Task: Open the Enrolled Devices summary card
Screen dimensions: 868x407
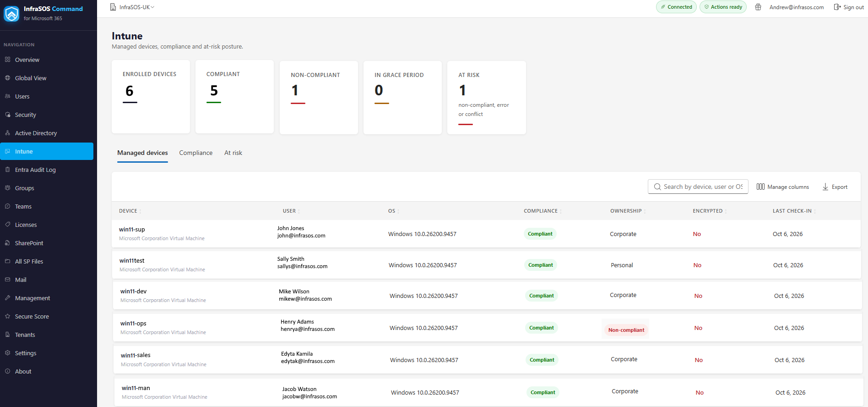Action: (151, 97)
